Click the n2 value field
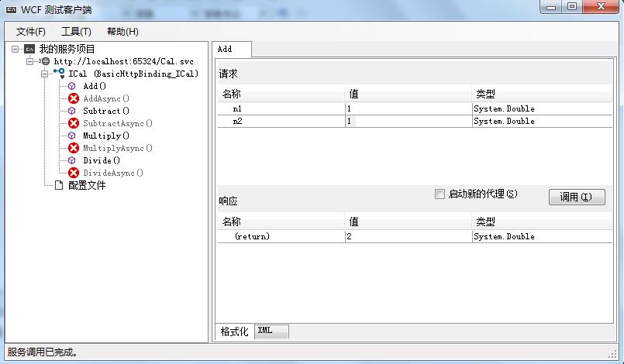Viewport: 624px width, 364px height. pyautogui.click(x=409, y=121)
